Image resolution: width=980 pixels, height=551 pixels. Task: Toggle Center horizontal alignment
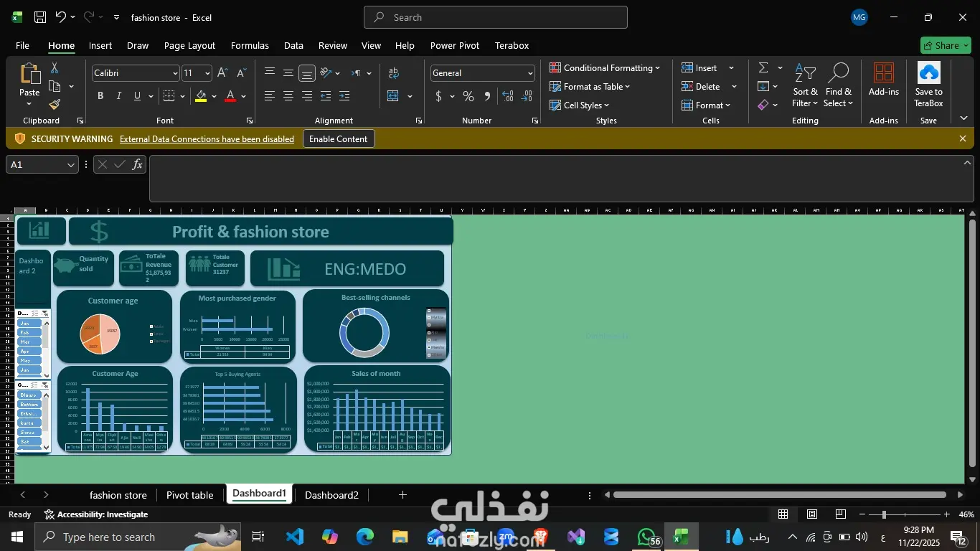click(x=288, y=96)
